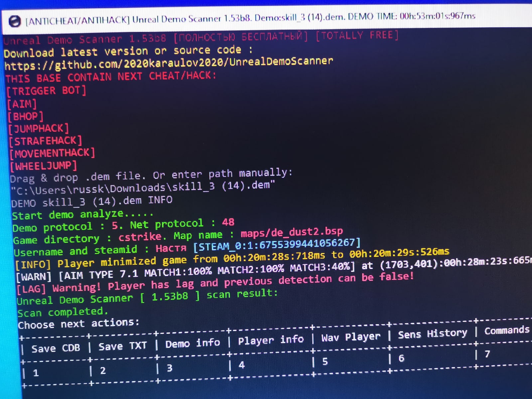Click map name maps/de_dust2.bsp
The image size is (532, 399).
tap(292, 232)
